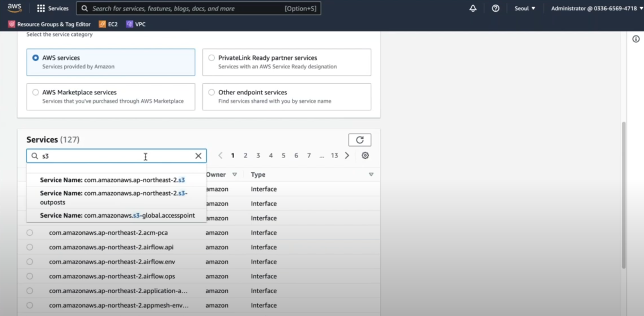Click com.amazonaws.ap-northeast-2.airflow.env service name

[112, 262]
